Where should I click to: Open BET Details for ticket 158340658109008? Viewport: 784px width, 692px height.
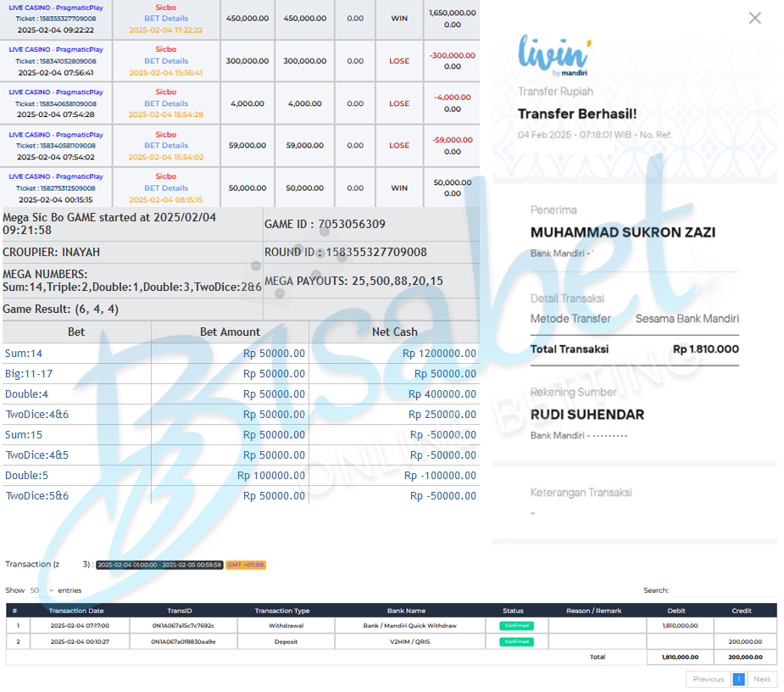click(x=166, y=103)
